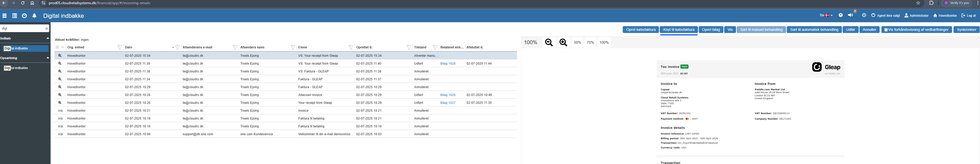
Task: Open the Bilag 1028 link
Action: tap(448, 63)
